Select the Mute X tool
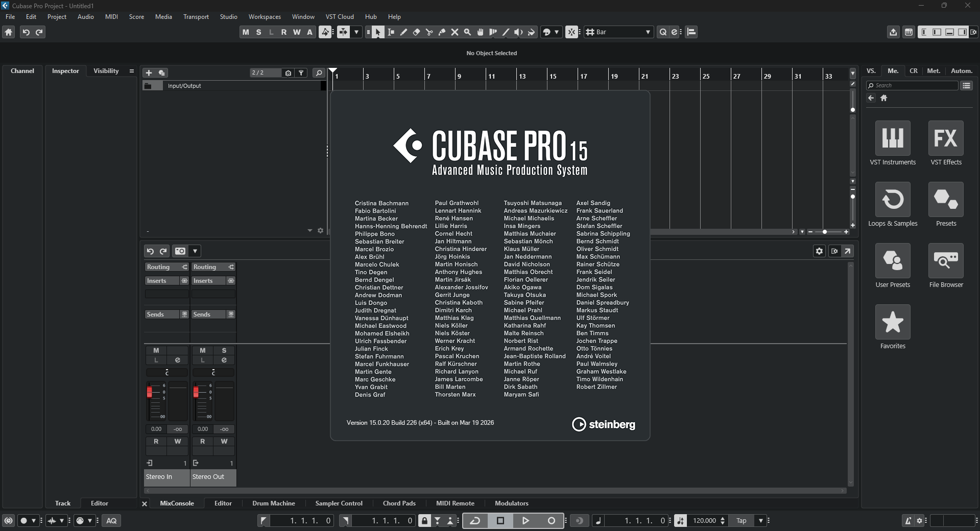The height and width of the screenshot is (531, 980). point(455,32)
